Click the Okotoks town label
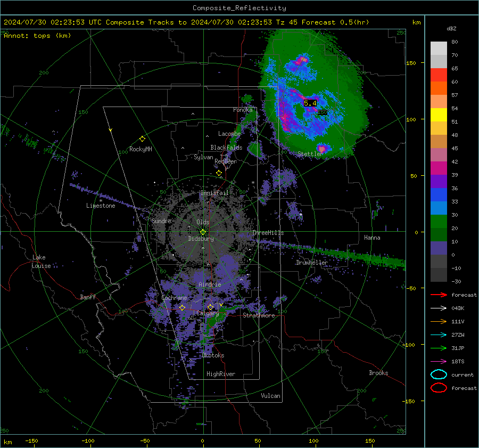Image resolution: width=479 pixels, height=448 pixels. (213, 355)
